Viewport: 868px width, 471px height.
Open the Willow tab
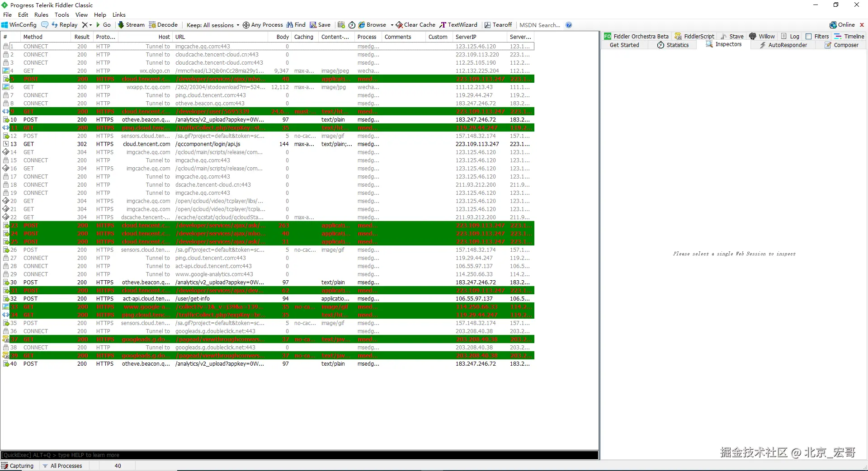(762, 36)
